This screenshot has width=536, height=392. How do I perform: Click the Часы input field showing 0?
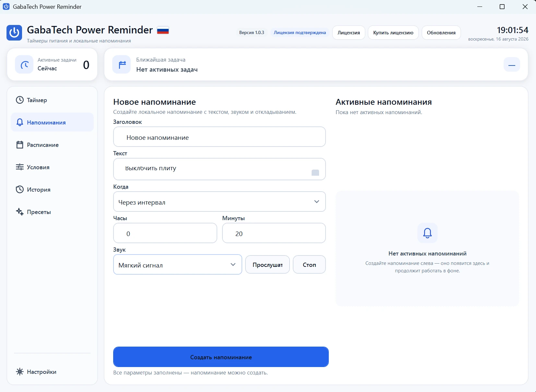[x=165, y=233]
